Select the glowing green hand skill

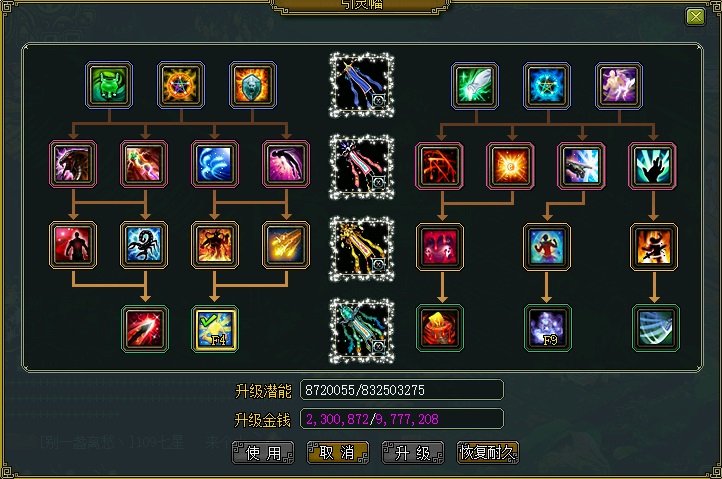[x=652, y=166]
